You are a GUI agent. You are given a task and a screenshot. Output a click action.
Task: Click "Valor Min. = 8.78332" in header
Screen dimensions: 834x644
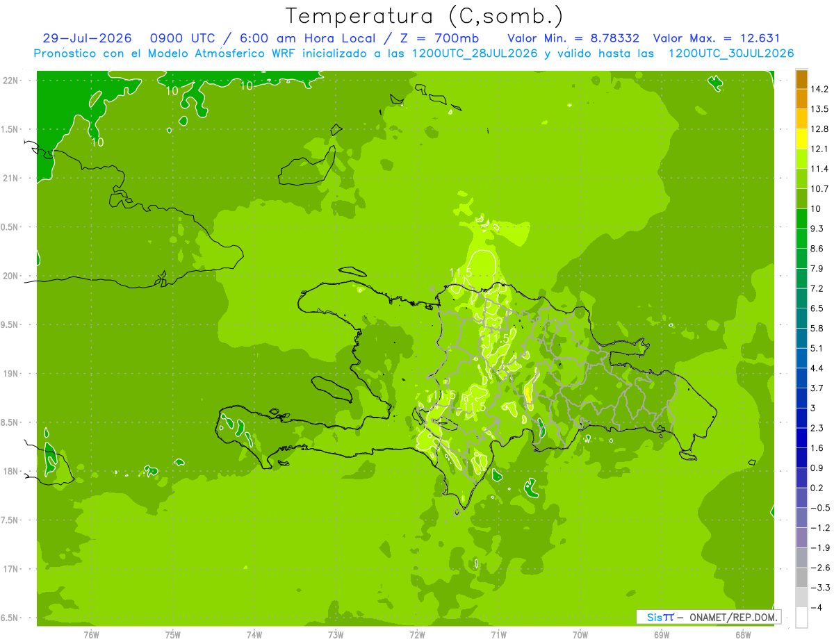click(x=573, y=39)
